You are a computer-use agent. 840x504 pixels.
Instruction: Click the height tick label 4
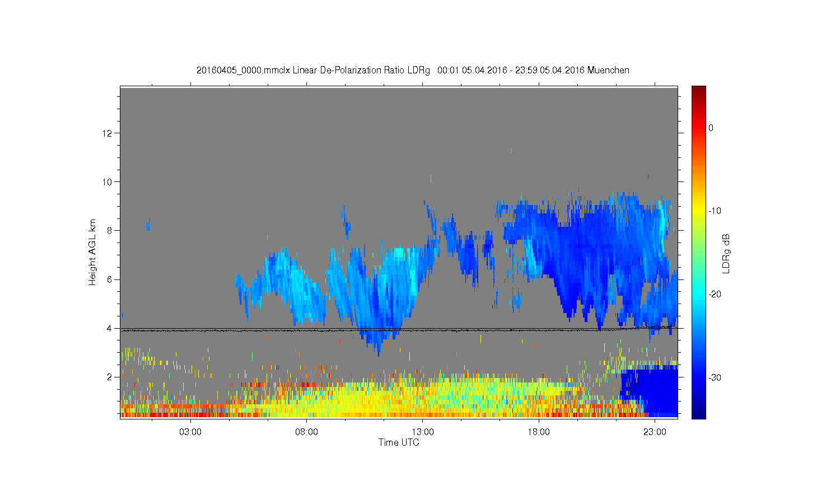[110, 328]
